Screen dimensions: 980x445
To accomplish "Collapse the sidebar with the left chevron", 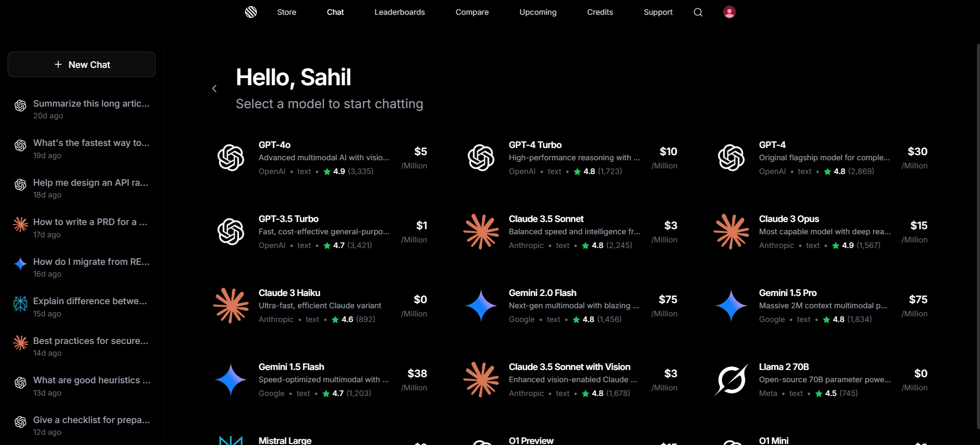I will coord(214,88).
